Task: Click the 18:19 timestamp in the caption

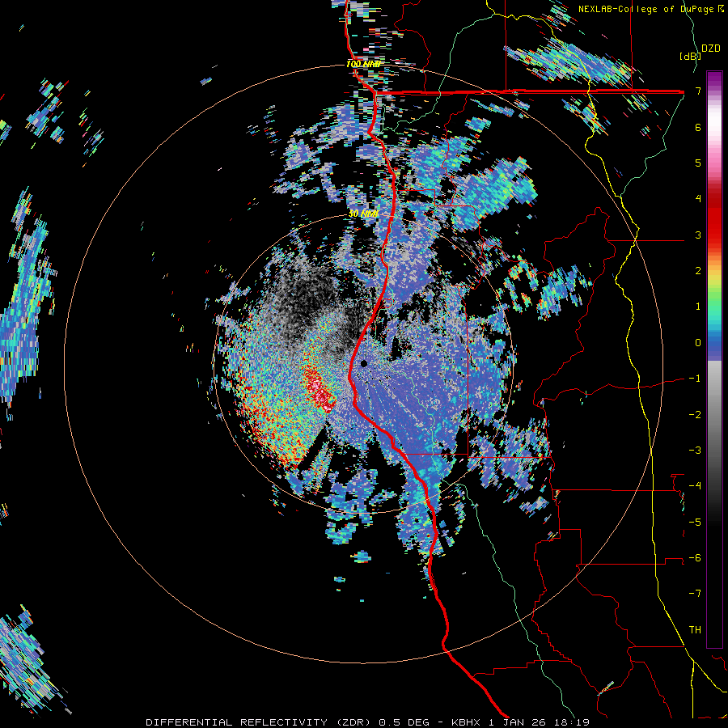Action: [x=573, y=722]
